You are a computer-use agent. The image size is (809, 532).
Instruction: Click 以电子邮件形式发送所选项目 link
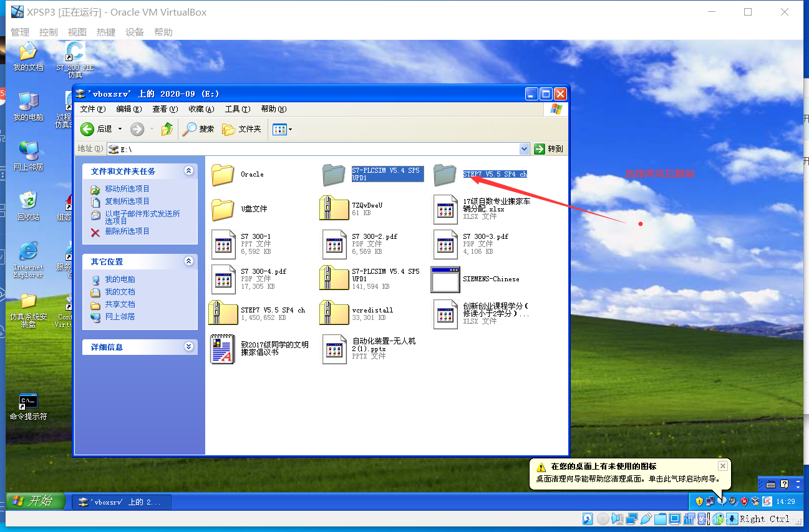[x=143, y=217]
